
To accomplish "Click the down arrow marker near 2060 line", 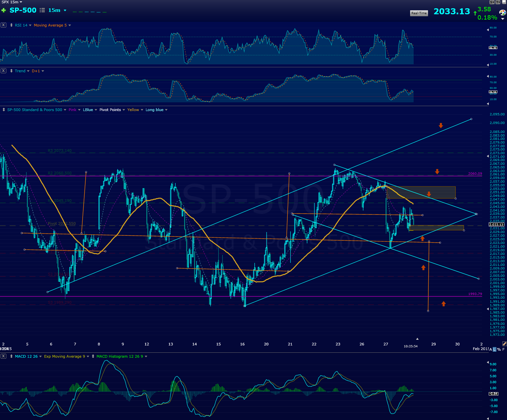I will [437, 171].
